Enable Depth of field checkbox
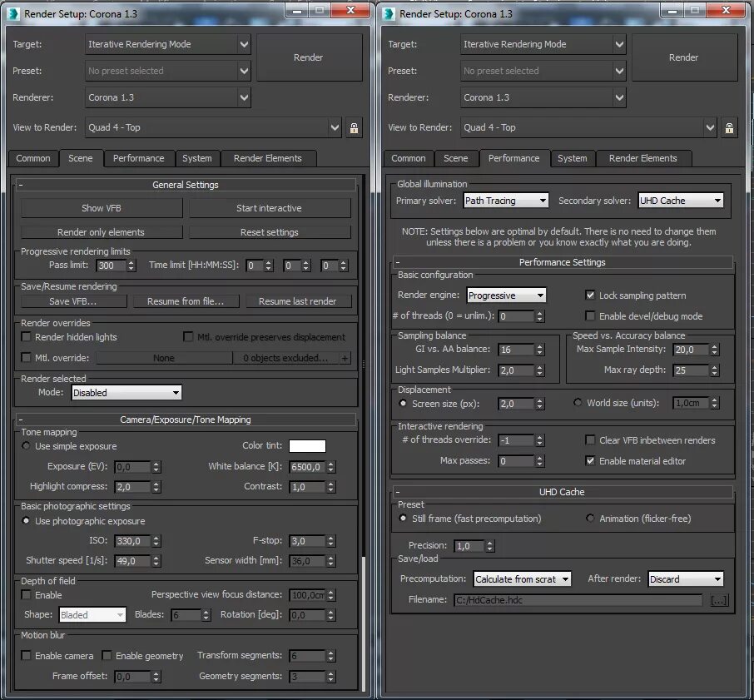 26,595
